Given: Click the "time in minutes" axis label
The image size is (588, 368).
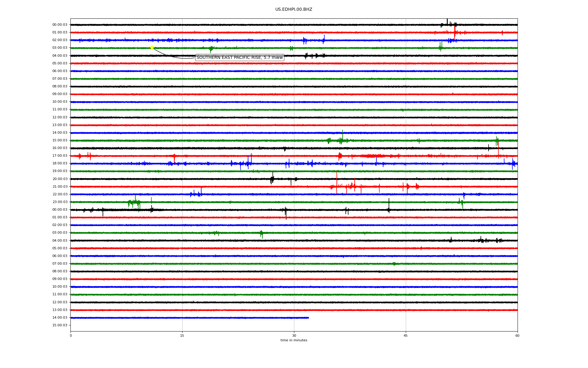Looking at the screenshot, I should click(x=294, y=340).
